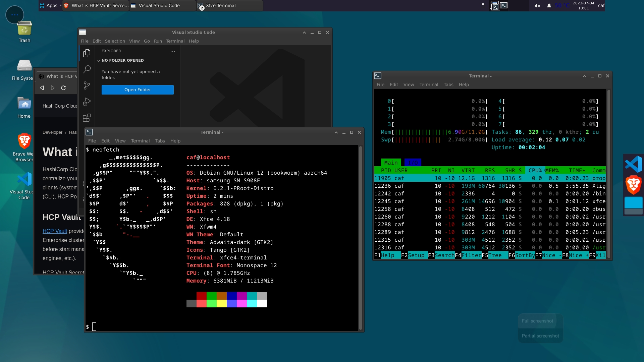Open the notification bell in panel
Screen dimensions: 644x362
tap(549, 6)
